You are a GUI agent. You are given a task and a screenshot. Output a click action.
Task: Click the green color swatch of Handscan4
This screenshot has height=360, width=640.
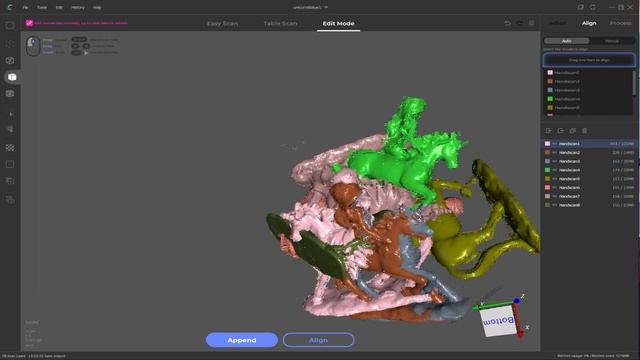[547, 170]
